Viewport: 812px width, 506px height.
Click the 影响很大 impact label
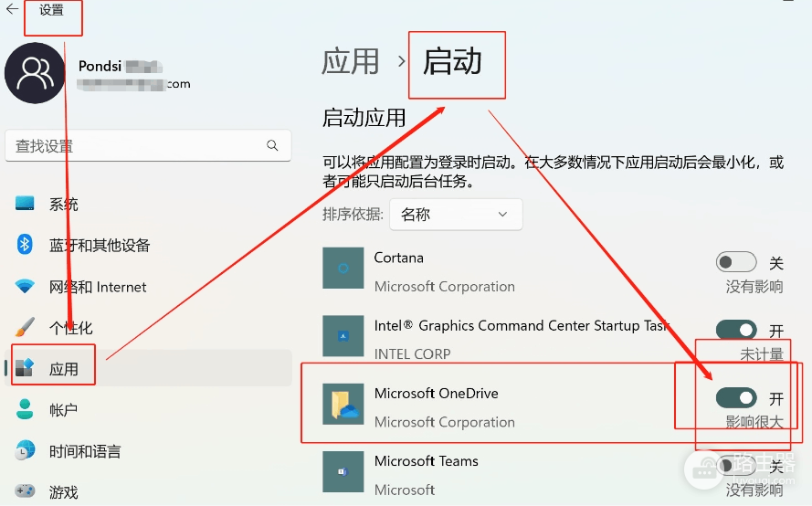[x=754, y=422]
